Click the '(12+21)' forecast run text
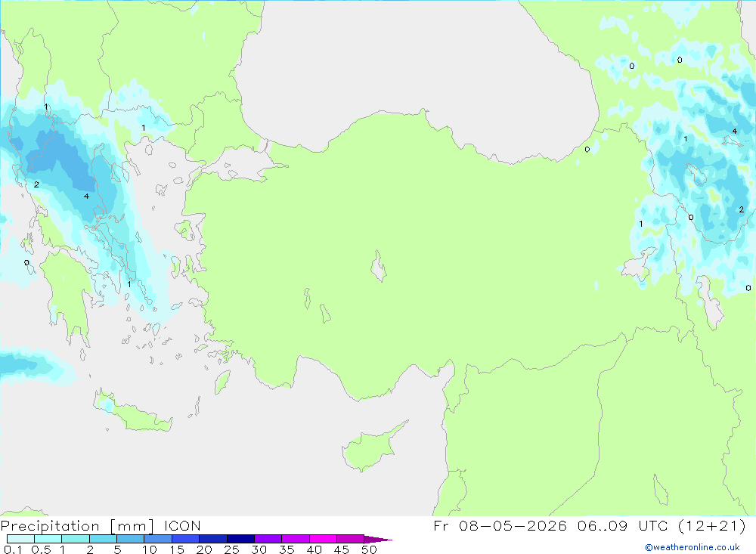 712,525
